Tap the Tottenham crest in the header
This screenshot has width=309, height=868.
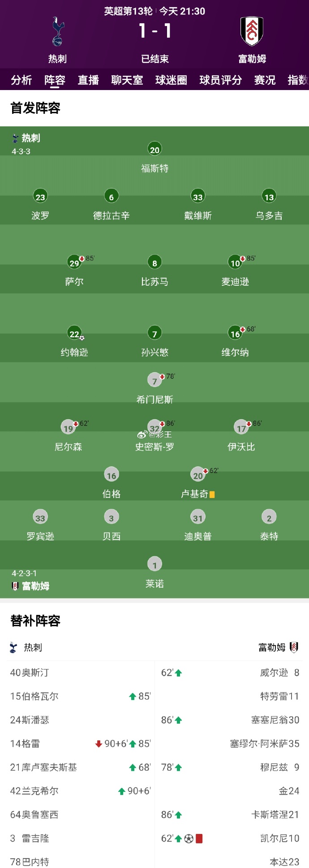[x=58, y=32]
